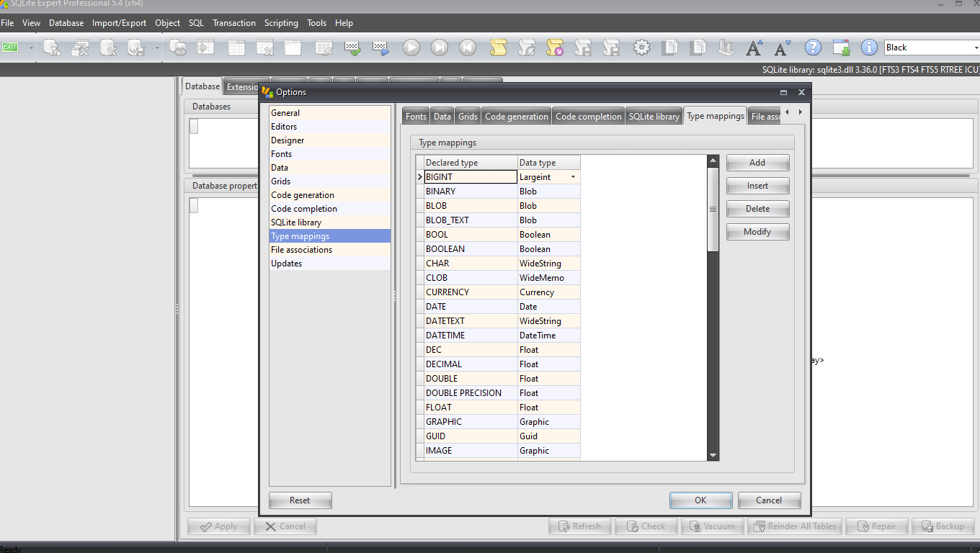Select General in the options list

pyautogui.click(x=330, y=113)
